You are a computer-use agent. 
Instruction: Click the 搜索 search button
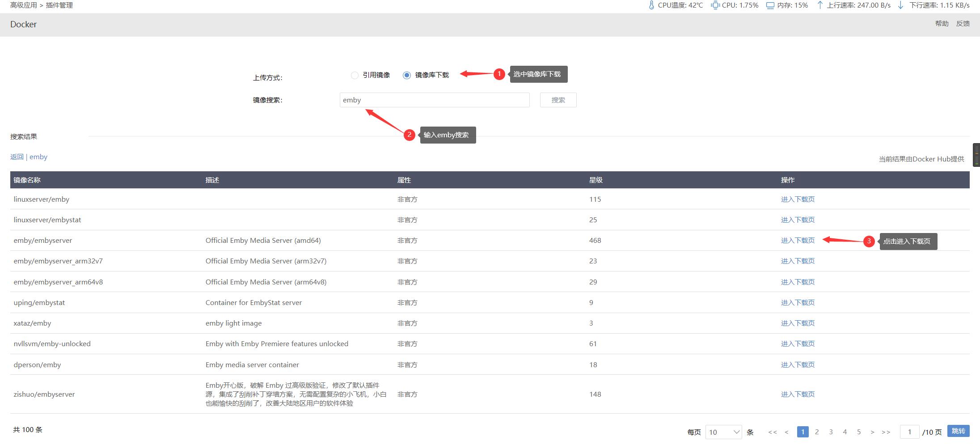[x=558, y=100]
